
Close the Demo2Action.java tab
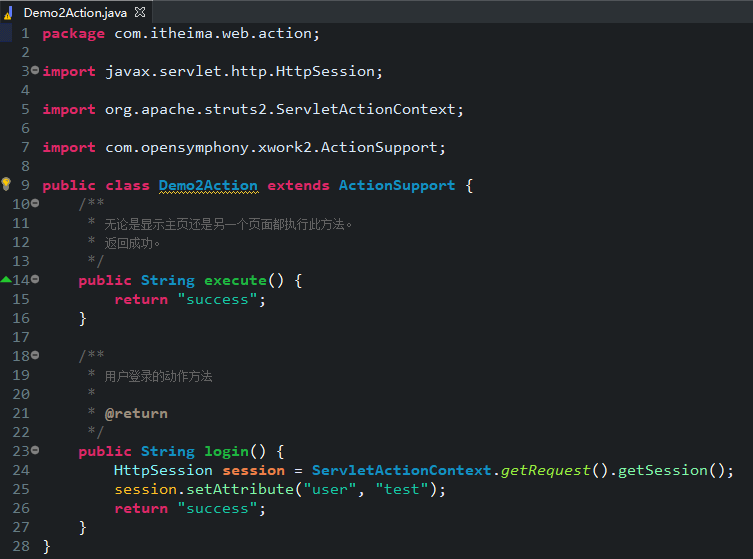[140, 12]
